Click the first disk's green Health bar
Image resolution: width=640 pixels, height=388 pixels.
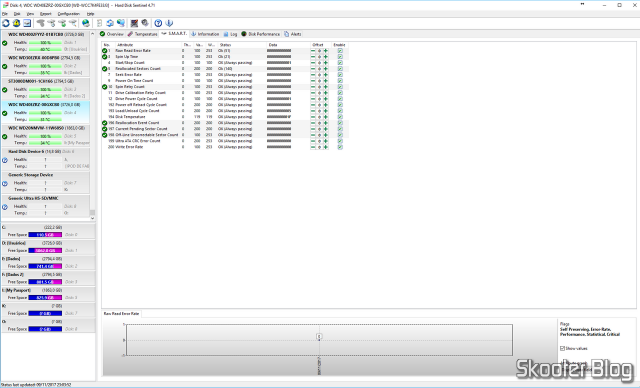pos(45,42)
